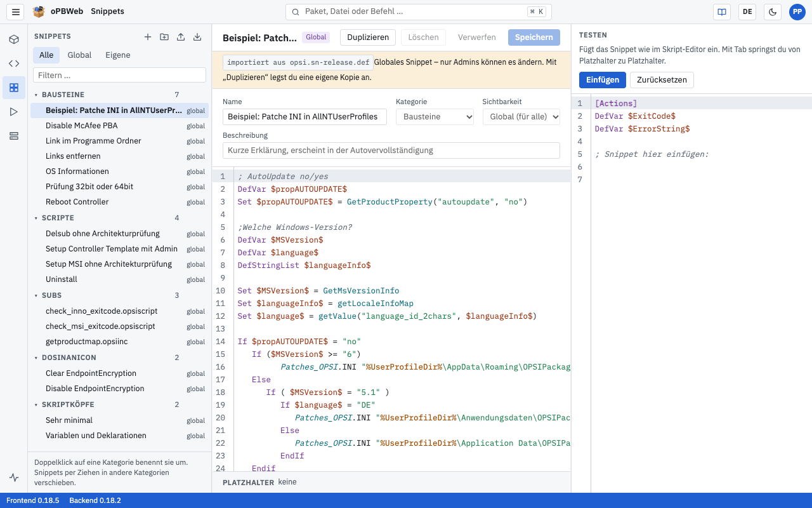The image size is (812, 508).
Task: Open the play/run sidebar icon
Action: (x=14, y=112)
